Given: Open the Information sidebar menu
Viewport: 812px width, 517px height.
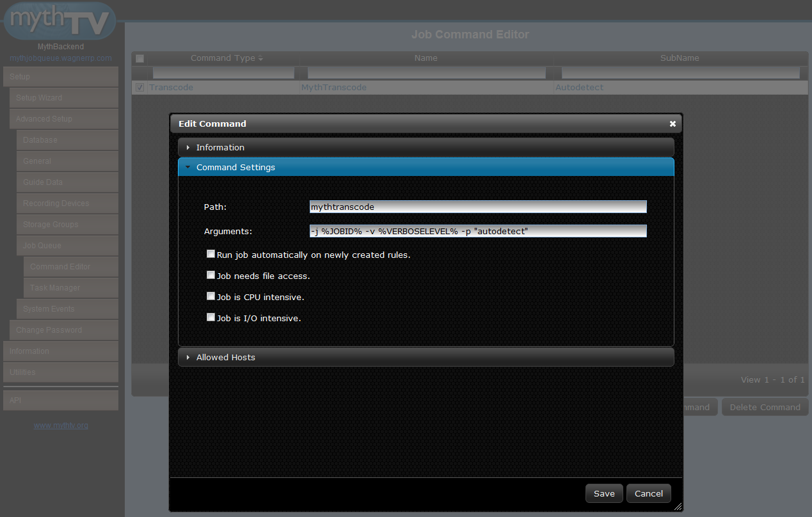Looking at the screenshot, I should [x=61, y=351].
